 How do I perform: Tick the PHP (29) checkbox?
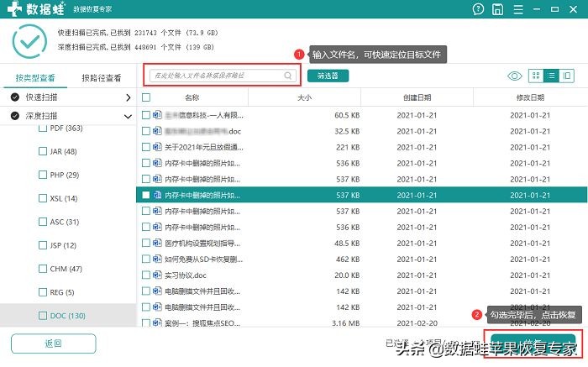(43, 175)
